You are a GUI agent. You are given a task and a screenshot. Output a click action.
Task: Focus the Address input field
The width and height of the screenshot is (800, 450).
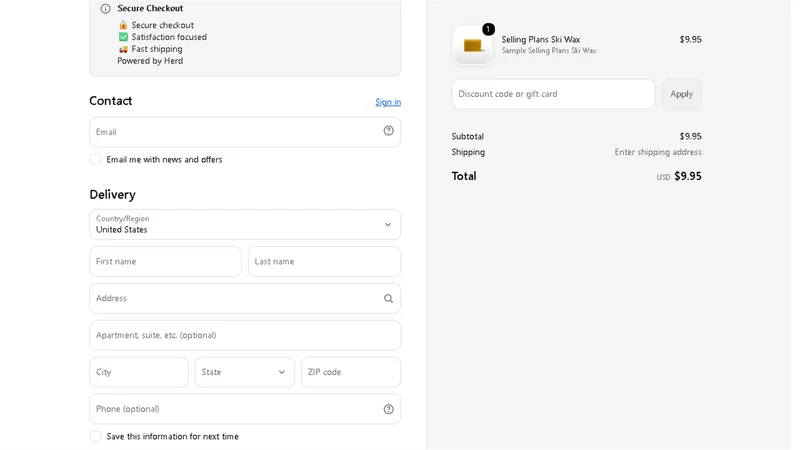245,298
